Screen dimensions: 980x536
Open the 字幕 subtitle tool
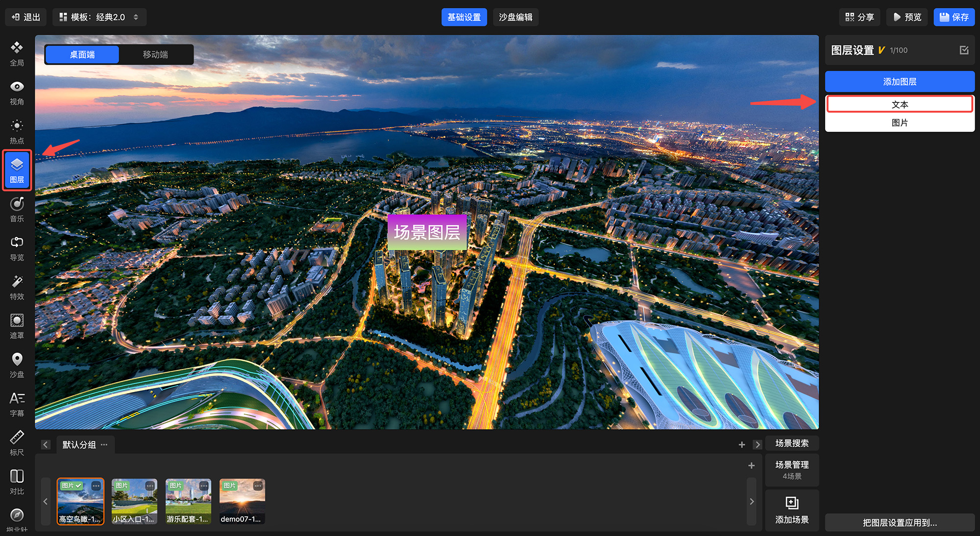coord(17,404)
